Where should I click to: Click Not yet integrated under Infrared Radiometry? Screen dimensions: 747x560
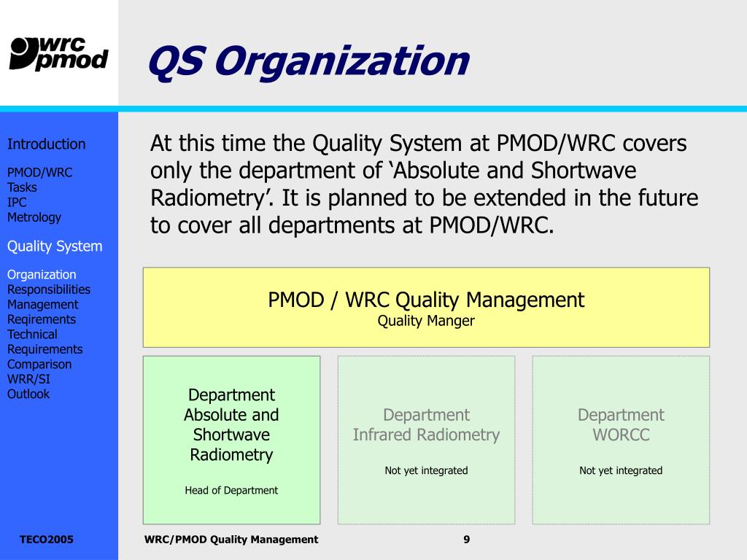[x=426, y=470]
